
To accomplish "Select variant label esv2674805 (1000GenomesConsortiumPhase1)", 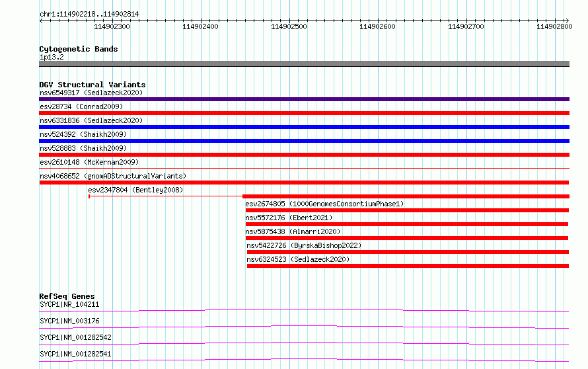I will tap(324, 204).
